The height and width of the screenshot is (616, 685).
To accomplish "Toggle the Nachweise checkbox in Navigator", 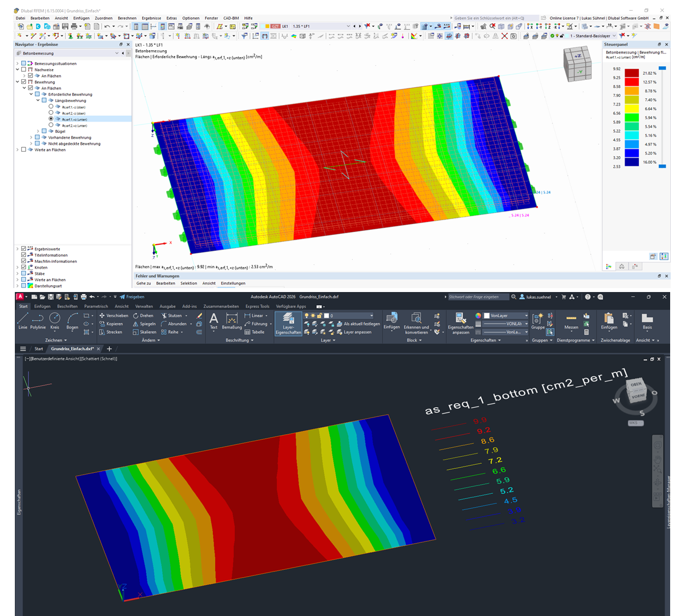I will pos(23,70).
